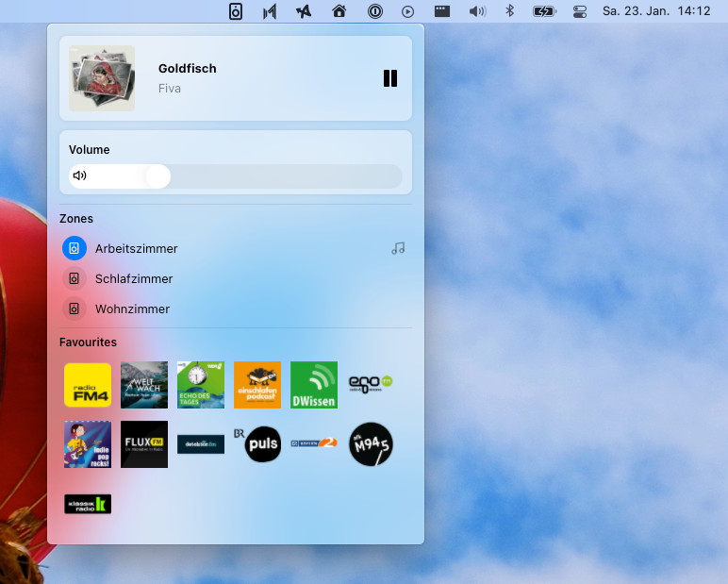
Task: Click the date and time Sa. 23. Jan. 14:12
Action: pyautogui.click(x=656, y=11)
